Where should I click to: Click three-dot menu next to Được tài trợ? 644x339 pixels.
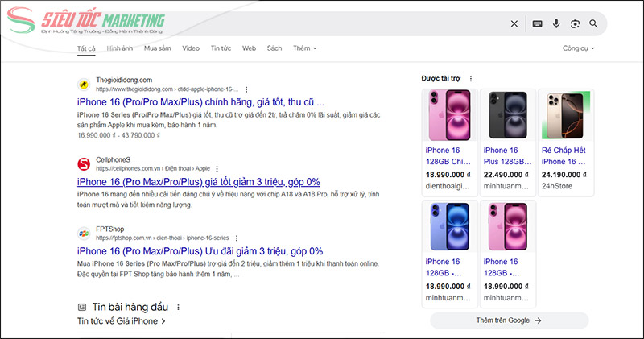point(471,79)
